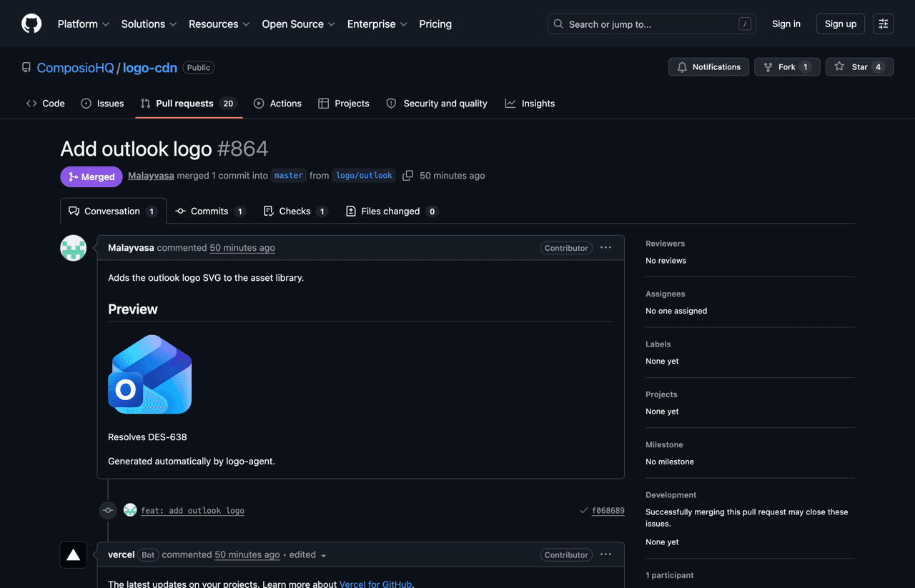915x588 pixels.
Task: Open the Projects tab
Action: click(344, 104)
